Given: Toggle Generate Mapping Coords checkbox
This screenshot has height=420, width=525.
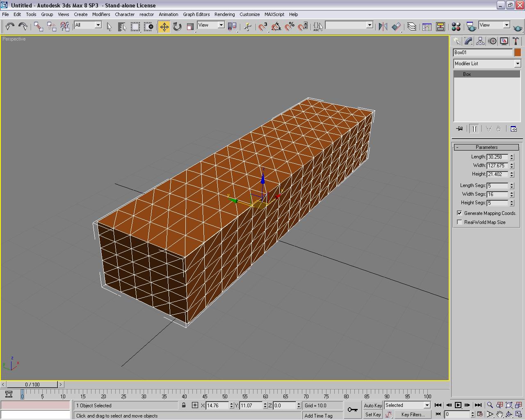Looking at the screenshot, I should click(459, 213).
